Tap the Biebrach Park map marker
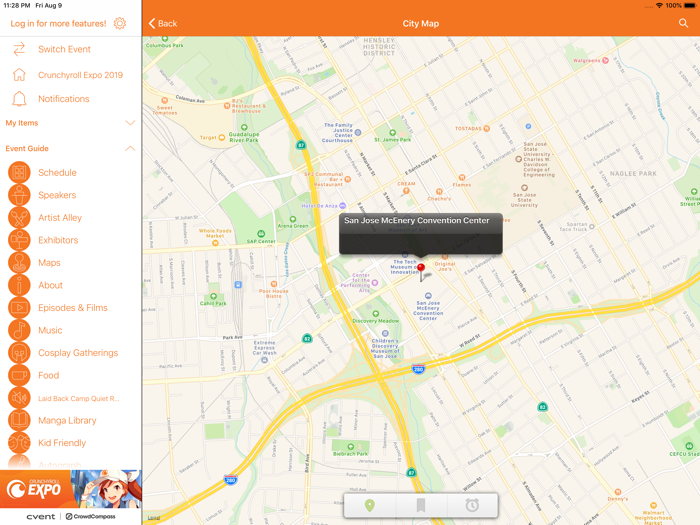Viewport: 700px width, 525px height. (x=350, y=446)
